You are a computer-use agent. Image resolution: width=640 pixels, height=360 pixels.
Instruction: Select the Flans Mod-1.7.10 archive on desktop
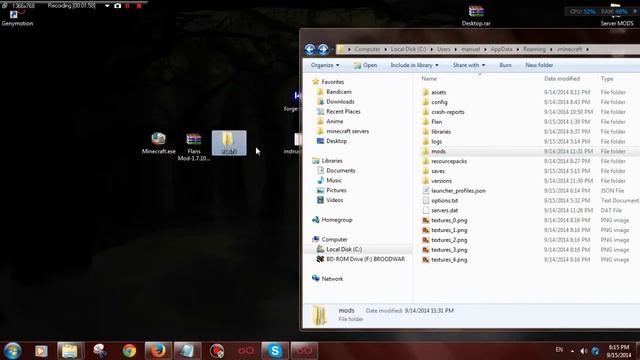click(194, 147)
